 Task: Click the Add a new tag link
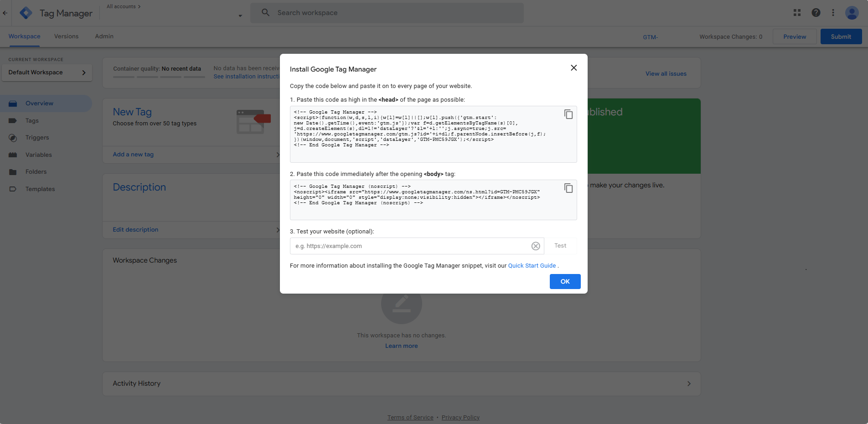tap(133, 155)
